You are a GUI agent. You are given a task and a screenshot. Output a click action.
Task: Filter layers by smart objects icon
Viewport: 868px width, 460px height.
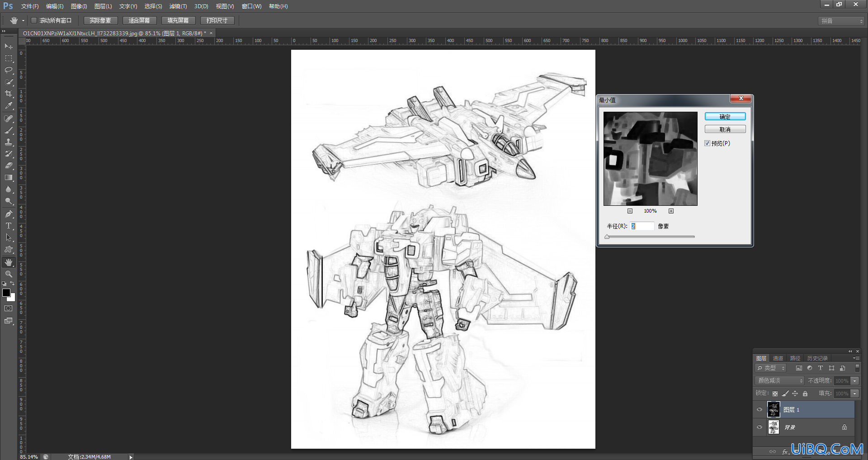click(842, 368)
